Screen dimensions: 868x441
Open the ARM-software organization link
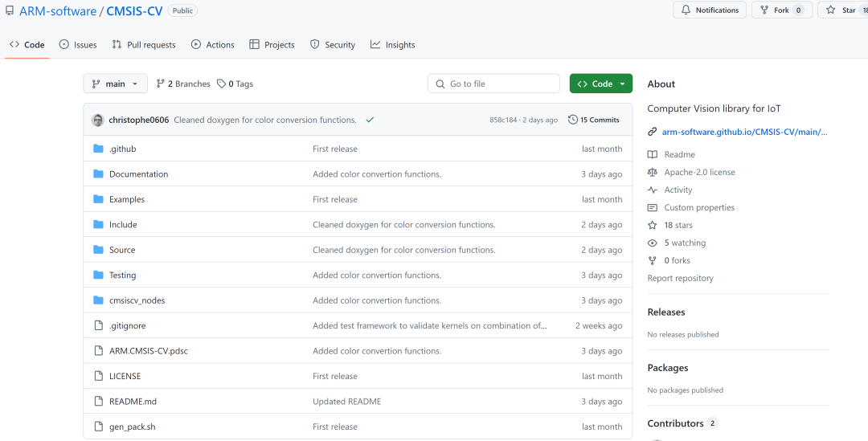[x=58, y=10]
